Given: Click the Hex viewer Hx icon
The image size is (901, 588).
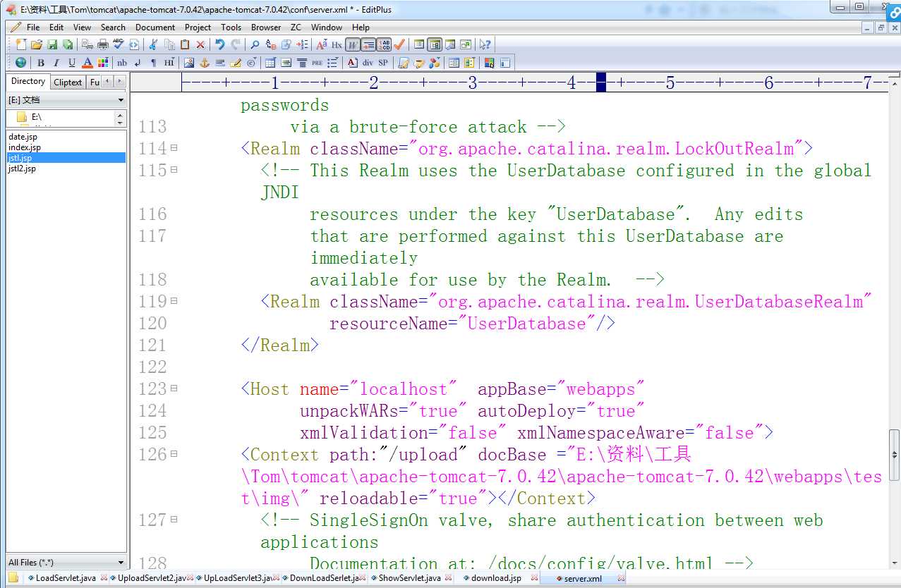Looking at the screenshot, I should [337, 44].
